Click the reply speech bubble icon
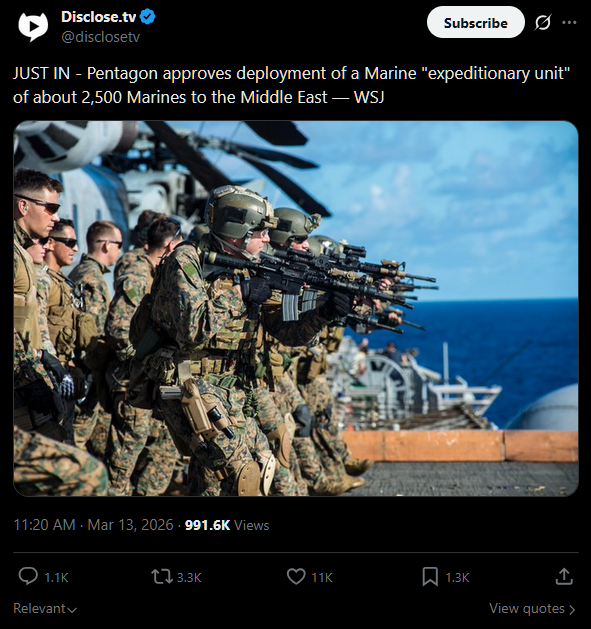 coord(28,576)
